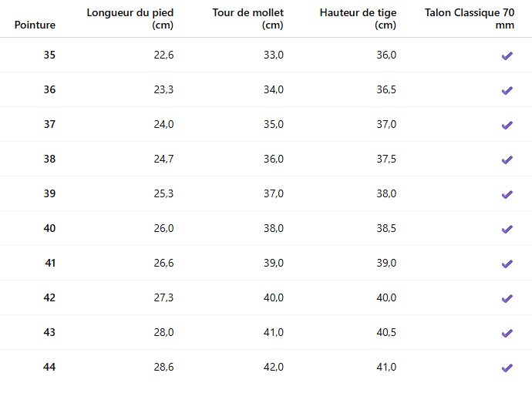This screenshot has height=393, width=532.
Task: Click the checkmark icon in the size 43 row
Action: [507, 333]
